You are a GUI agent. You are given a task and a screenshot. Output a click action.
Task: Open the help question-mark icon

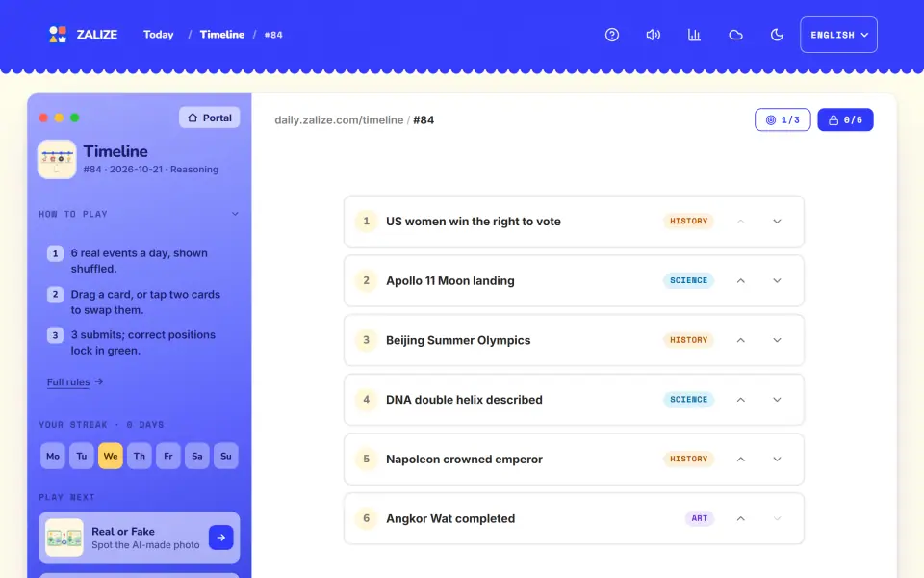(612, 35)
